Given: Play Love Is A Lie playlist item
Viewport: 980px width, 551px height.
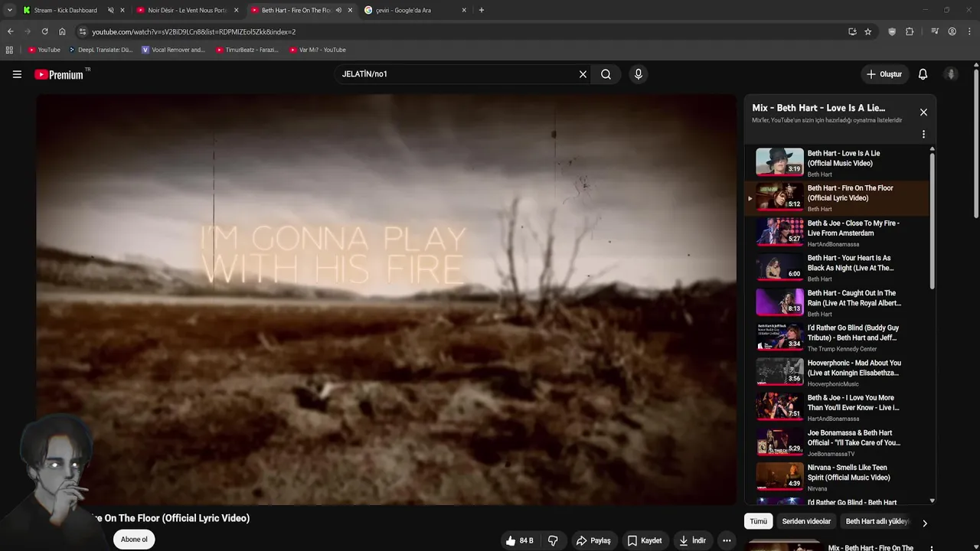Looking at the screenshot, I should click(836, 163).
